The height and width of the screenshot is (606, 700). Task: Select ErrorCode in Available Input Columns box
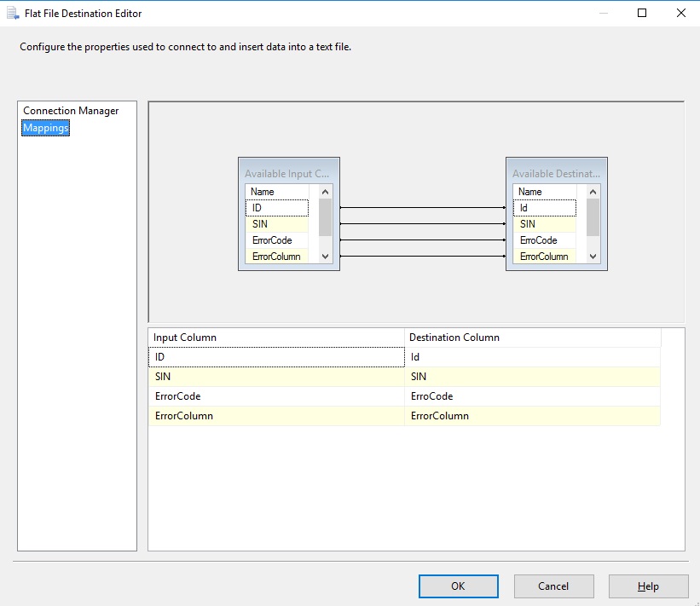point(277,240)
